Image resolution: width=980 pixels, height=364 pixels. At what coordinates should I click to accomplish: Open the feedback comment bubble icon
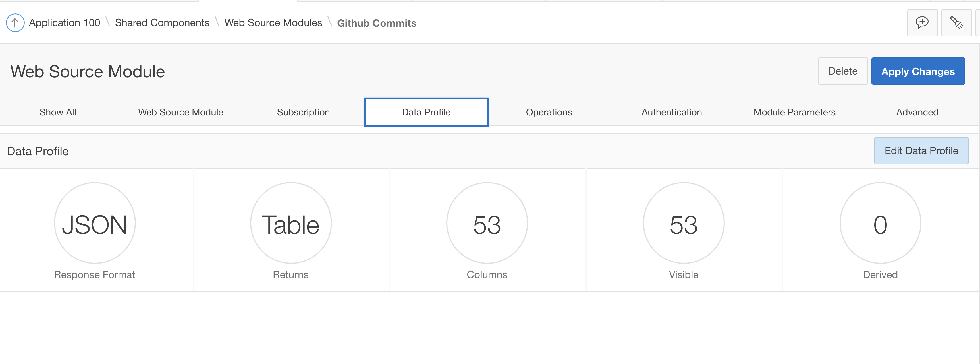[x=922, y=23]
